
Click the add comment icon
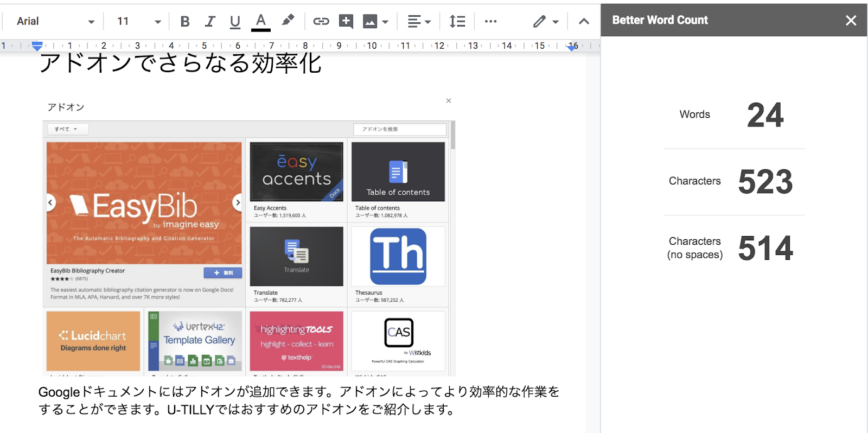click(x=346, y=22)
